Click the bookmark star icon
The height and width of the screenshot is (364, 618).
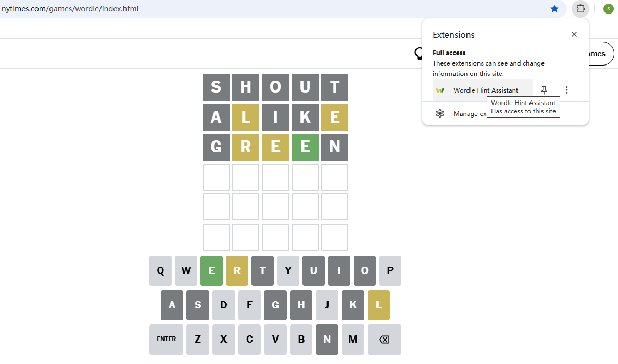554,9
